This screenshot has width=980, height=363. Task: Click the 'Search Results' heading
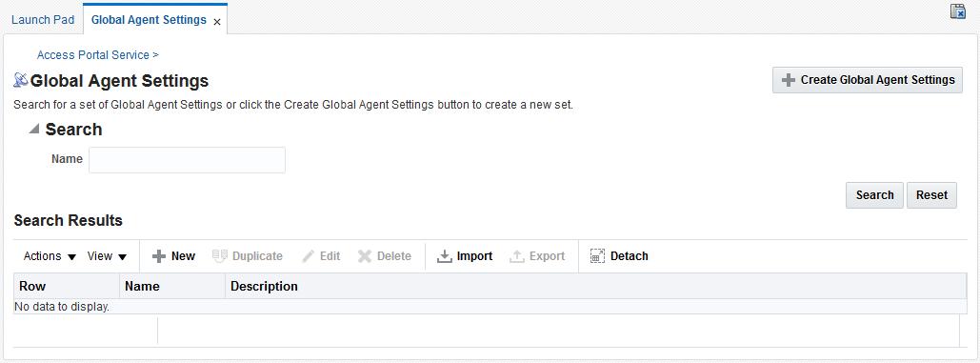point(69,220)
